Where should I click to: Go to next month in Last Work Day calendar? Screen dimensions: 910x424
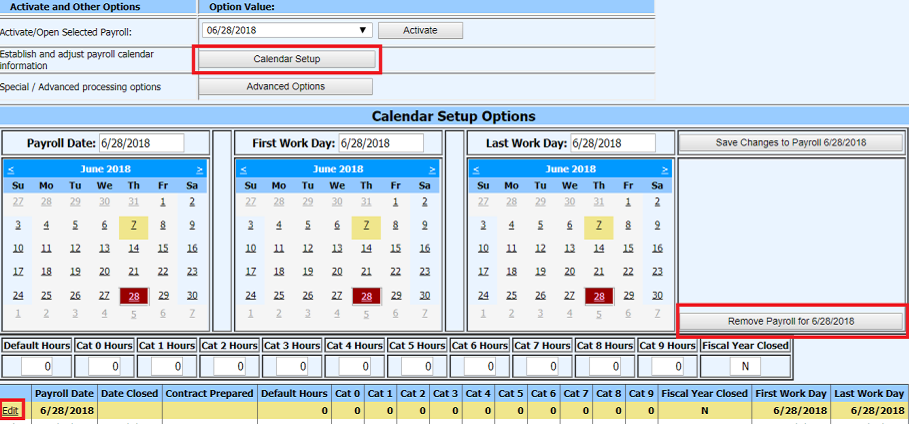tap(664, 169)
